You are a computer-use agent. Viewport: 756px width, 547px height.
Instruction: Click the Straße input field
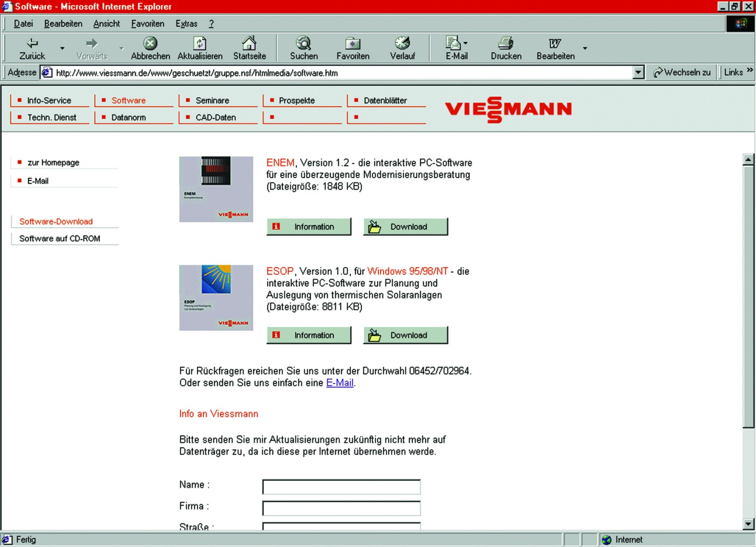[341, 526]
